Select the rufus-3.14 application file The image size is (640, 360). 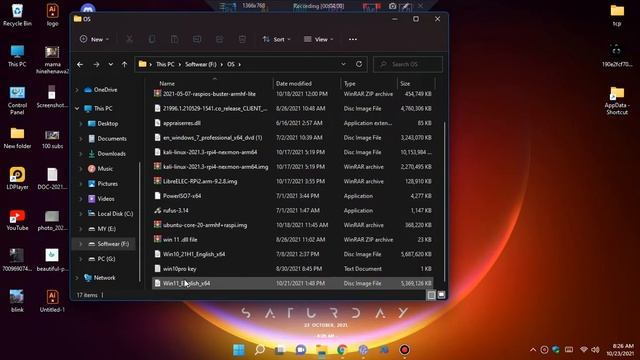point(293,211)
